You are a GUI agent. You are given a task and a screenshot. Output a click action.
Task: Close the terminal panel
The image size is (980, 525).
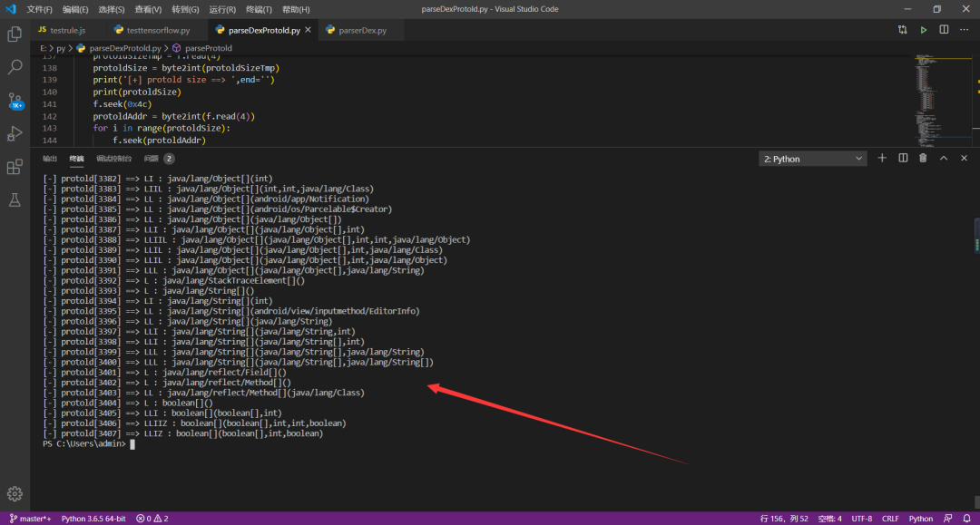pyautogui.click(x=965, y=159)
